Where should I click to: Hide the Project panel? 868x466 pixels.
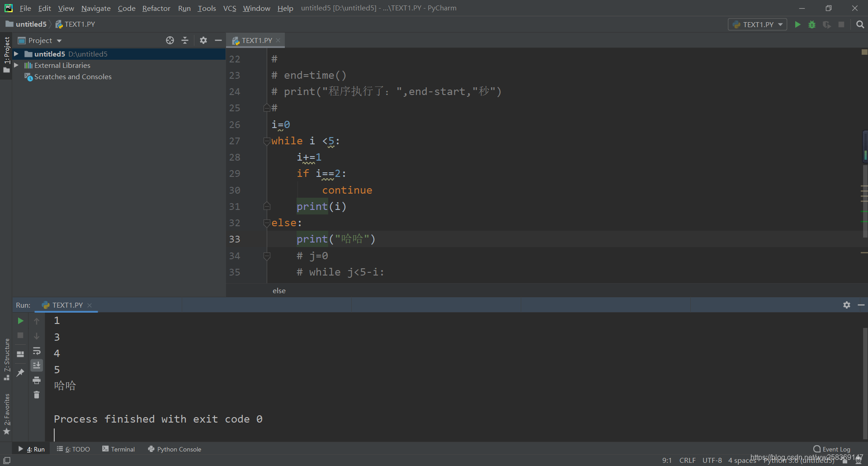[x=218, y=40]
